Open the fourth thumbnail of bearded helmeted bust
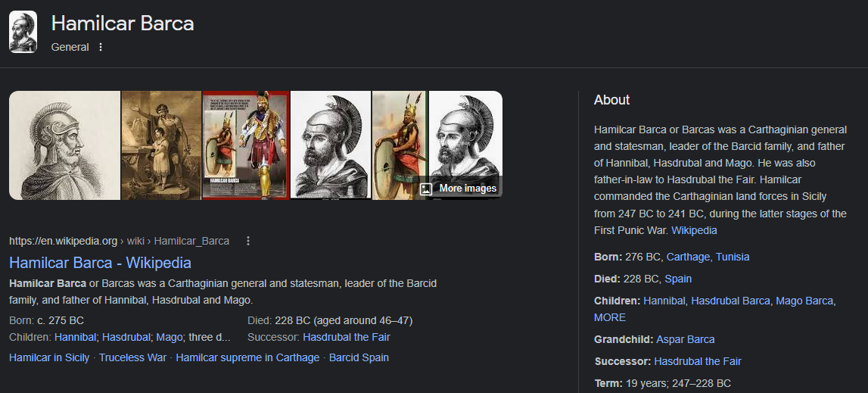 (x=331, y=145)
